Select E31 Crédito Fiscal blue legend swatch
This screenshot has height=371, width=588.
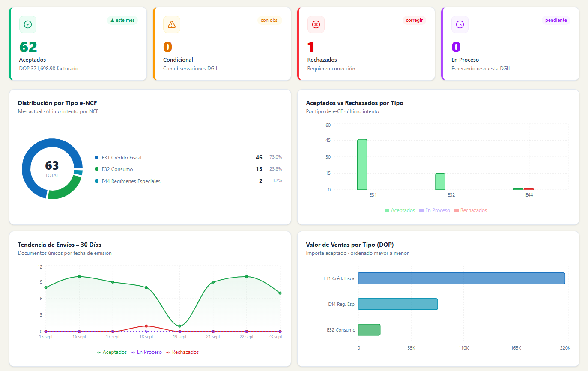point(97,158)
